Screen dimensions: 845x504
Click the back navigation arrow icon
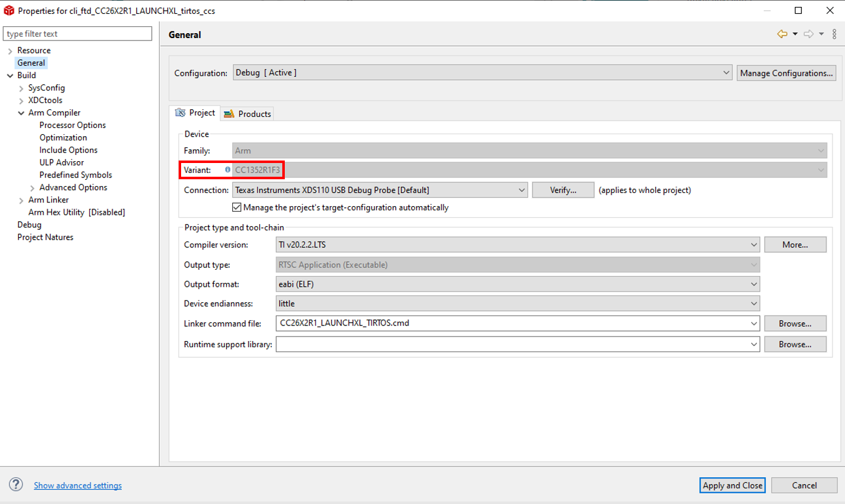[x=782, y=34]
